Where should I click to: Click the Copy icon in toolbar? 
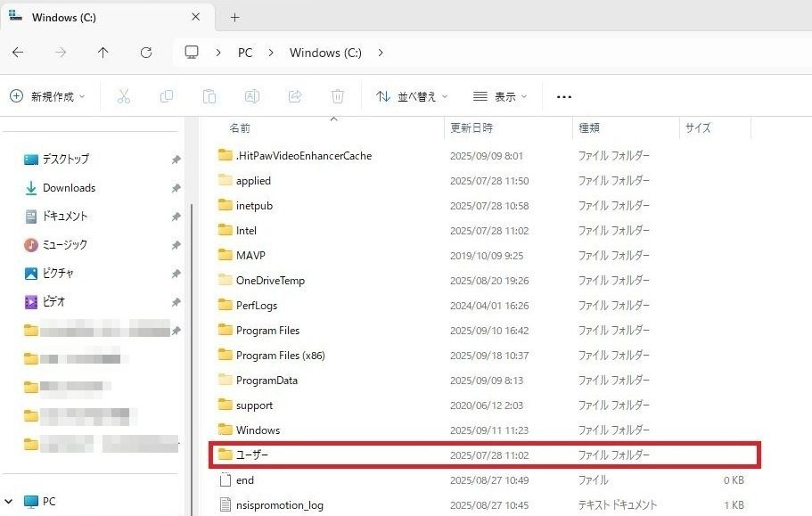[167, 96]
